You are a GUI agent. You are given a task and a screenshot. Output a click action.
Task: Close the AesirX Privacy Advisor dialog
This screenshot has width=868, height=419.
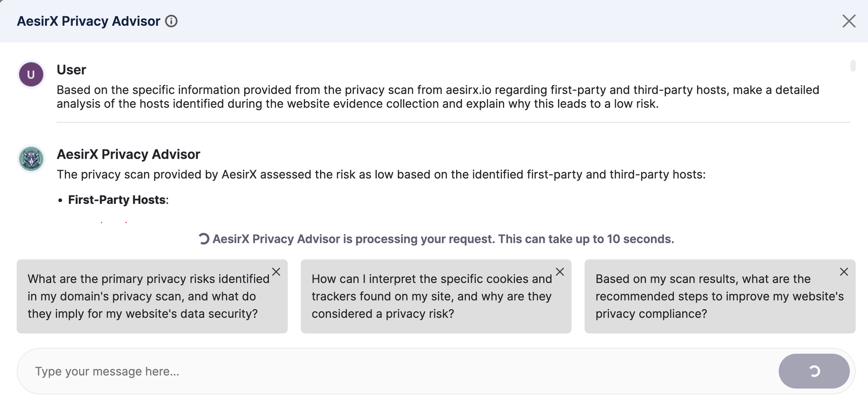click(849, 21)
